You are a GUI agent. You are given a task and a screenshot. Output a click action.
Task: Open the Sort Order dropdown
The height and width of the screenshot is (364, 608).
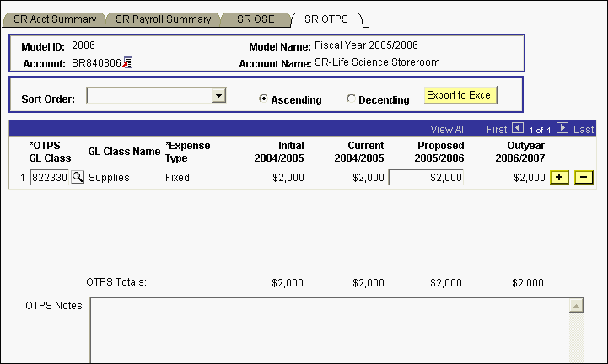click(218, 96)
